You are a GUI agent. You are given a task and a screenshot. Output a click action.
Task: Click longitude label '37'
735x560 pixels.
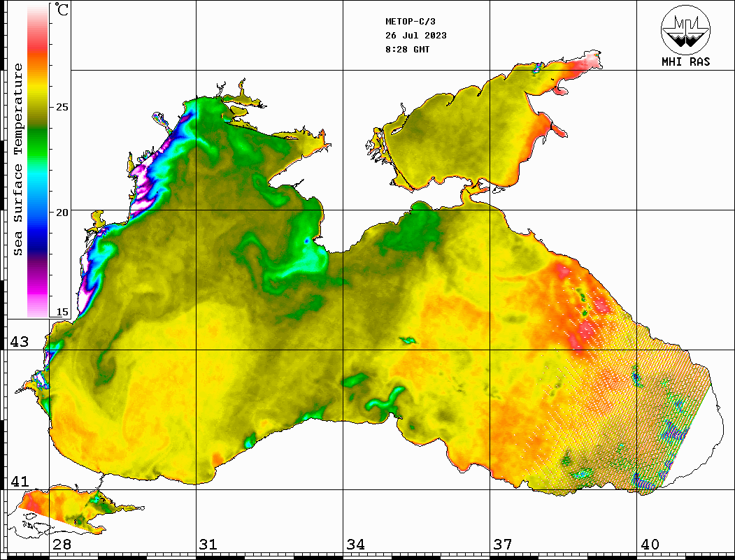[503, 544]
